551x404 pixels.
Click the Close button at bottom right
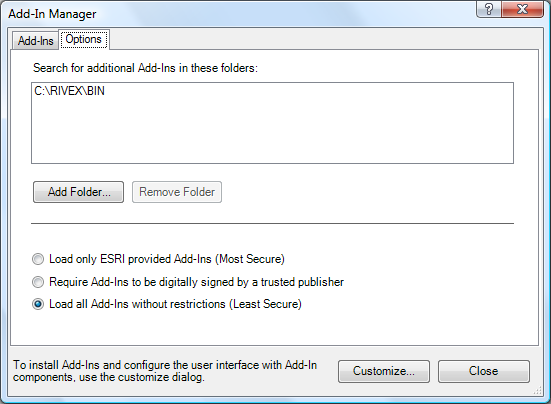coord(484,371)
